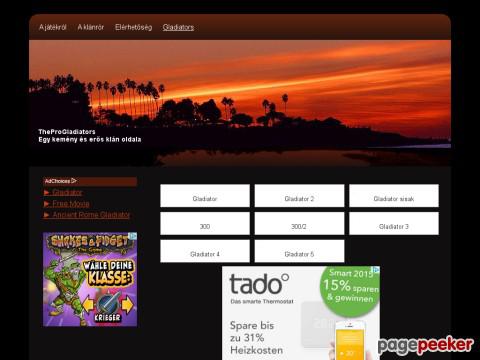Click the ad info icon on tado banner
The height and width of the screenshot is (360, 480).
(376, 270)
